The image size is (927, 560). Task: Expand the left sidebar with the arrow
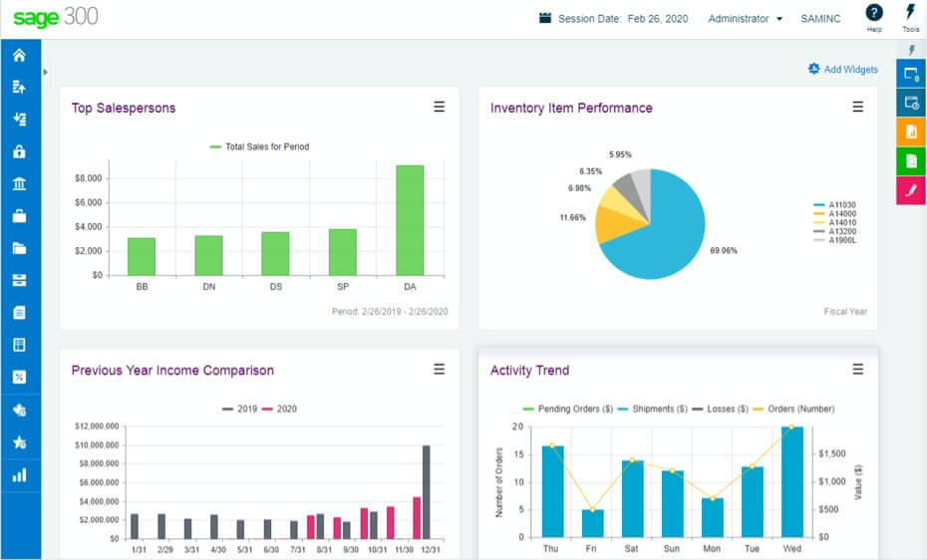click(46, 73)
